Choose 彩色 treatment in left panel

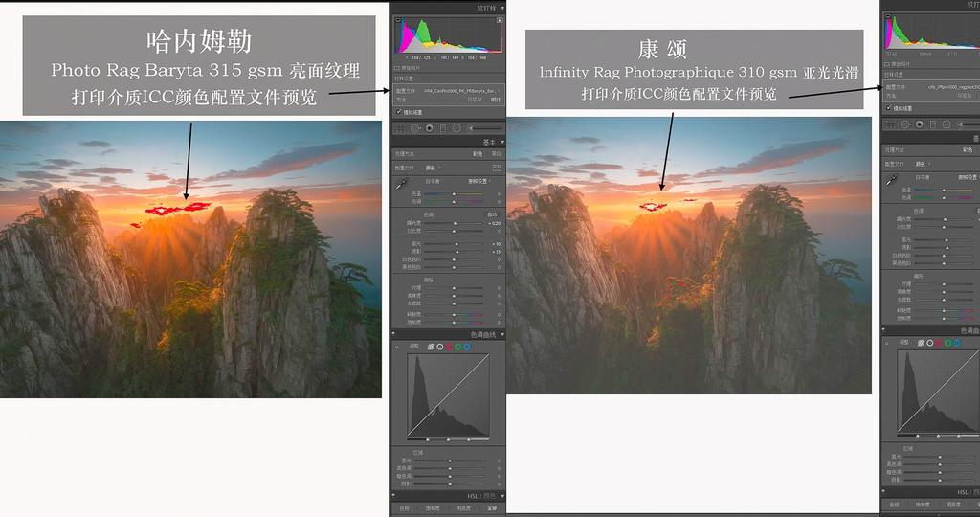478,154
